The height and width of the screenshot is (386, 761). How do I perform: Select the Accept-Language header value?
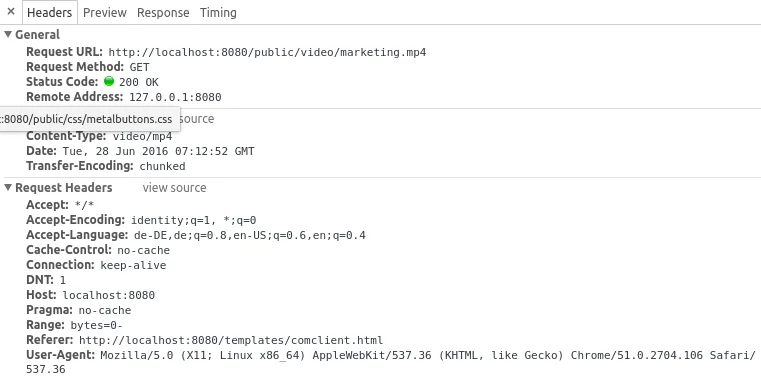[249, 235]
